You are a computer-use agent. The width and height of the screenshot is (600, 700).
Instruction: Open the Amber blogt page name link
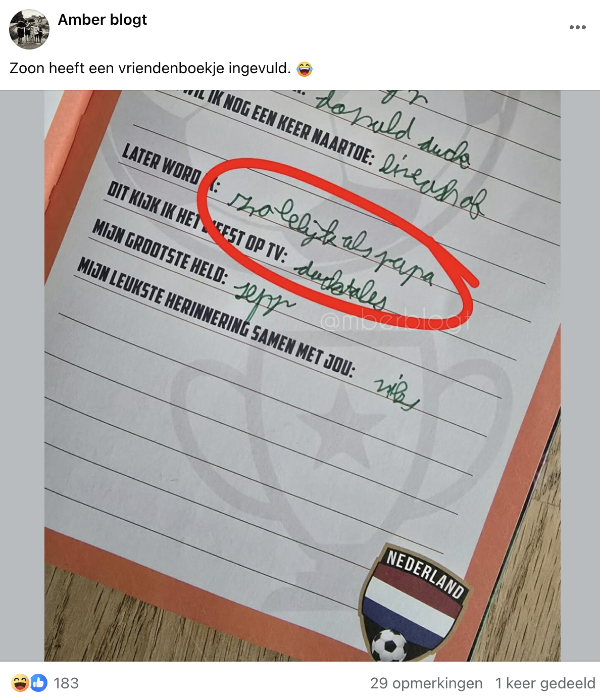point(102,20)
